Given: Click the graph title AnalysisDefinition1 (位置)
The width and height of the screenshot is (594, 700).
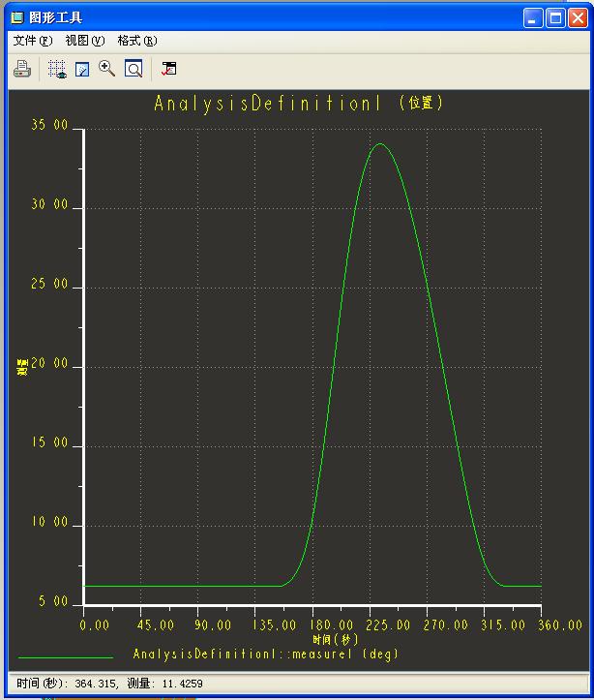Looking at the screenshot, I should [x=298, y=104].
